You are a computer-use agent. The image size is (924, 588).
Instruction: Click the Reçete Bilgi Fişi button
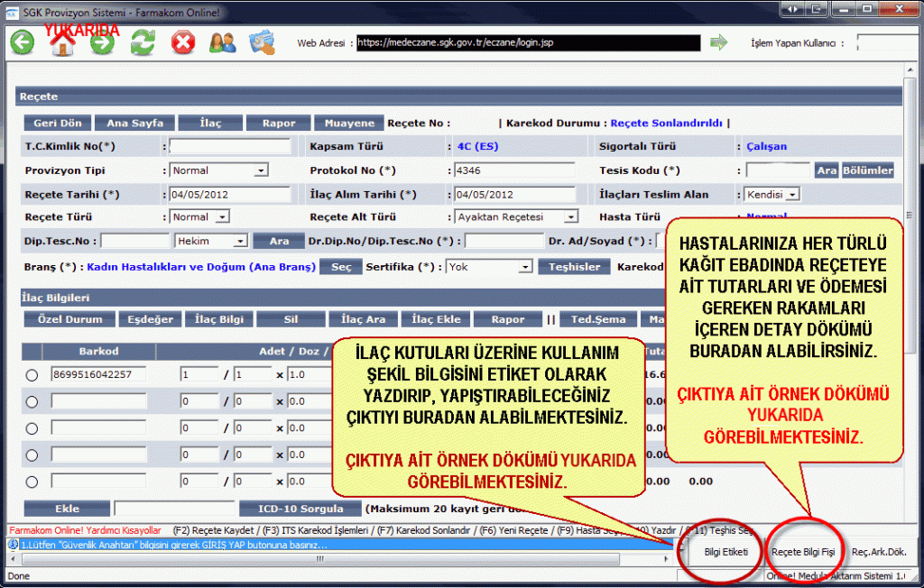(x=803, y=552)
